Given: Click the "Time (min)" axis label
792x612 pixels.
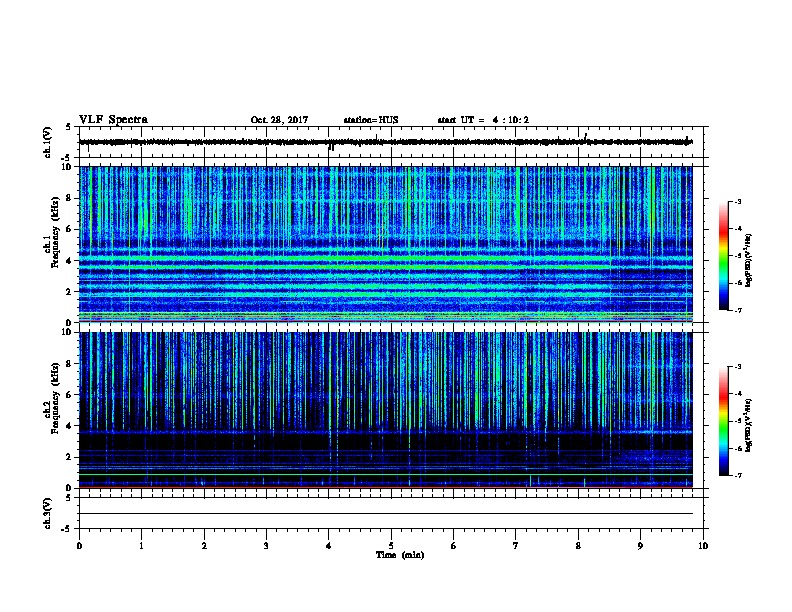Looking at the screenshot, I should coord(400,555).
